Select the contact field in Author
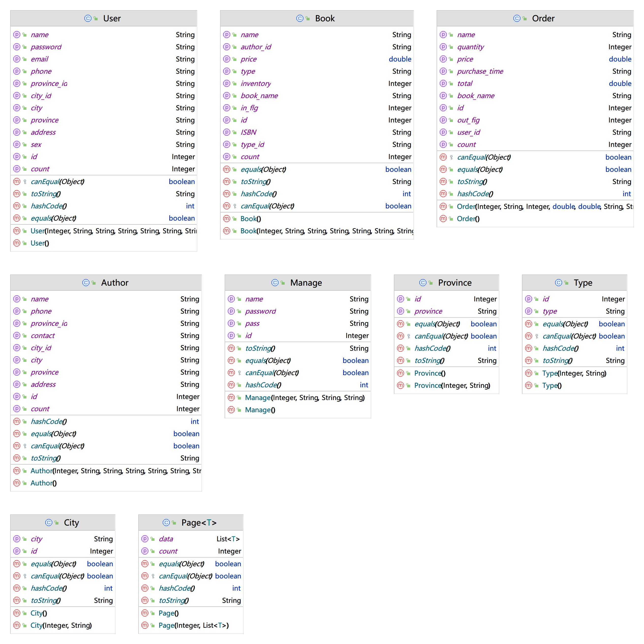644x644 pixels. (43, 336)
